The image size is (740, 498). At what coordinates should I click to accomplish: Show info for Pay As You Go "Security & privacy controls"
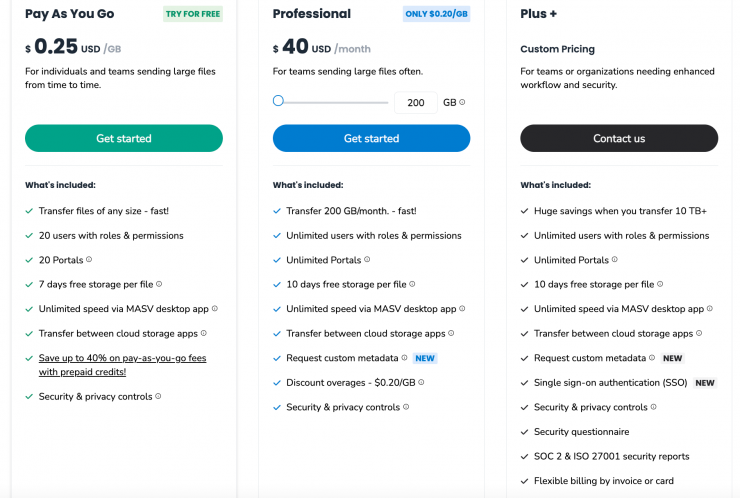[159, 397]
